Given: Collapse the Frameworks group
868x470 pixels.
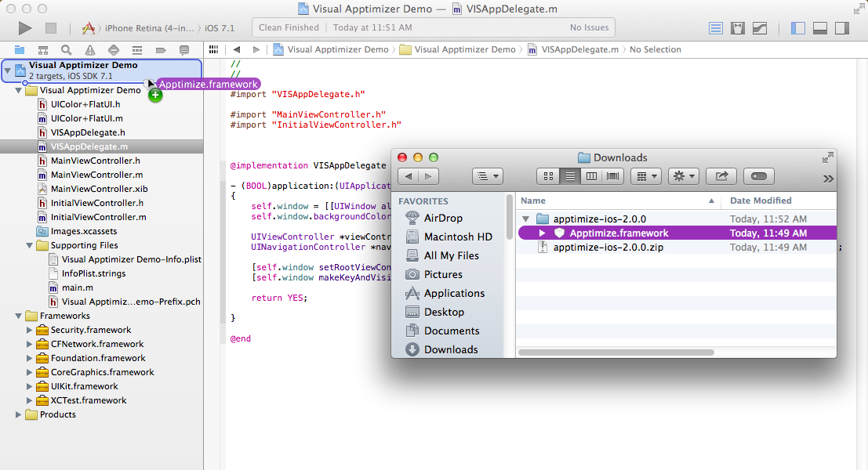Looking at the screenshot, I should (x=19, y=316).
